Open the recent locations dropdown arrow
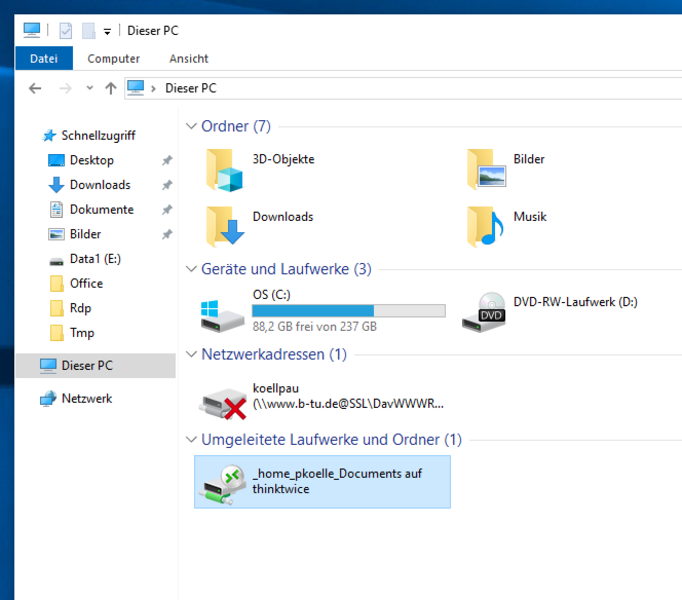This screenshot has height=600, width=682. pyautogui.click(x=89, y=88)
